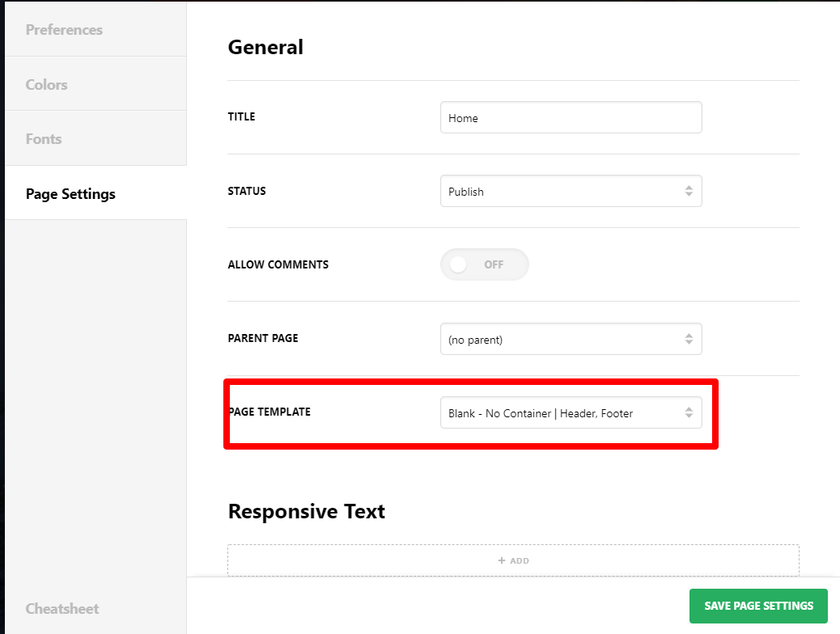Click the Allow Comments toggle knob
The image size is (840, 634).
[x=458, y=264]
